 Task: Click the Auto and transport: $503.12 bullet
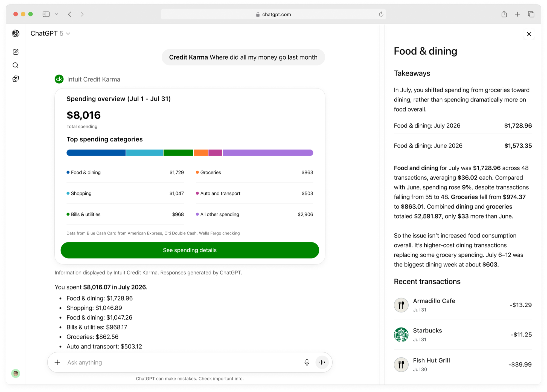click(x=104, y=347)
